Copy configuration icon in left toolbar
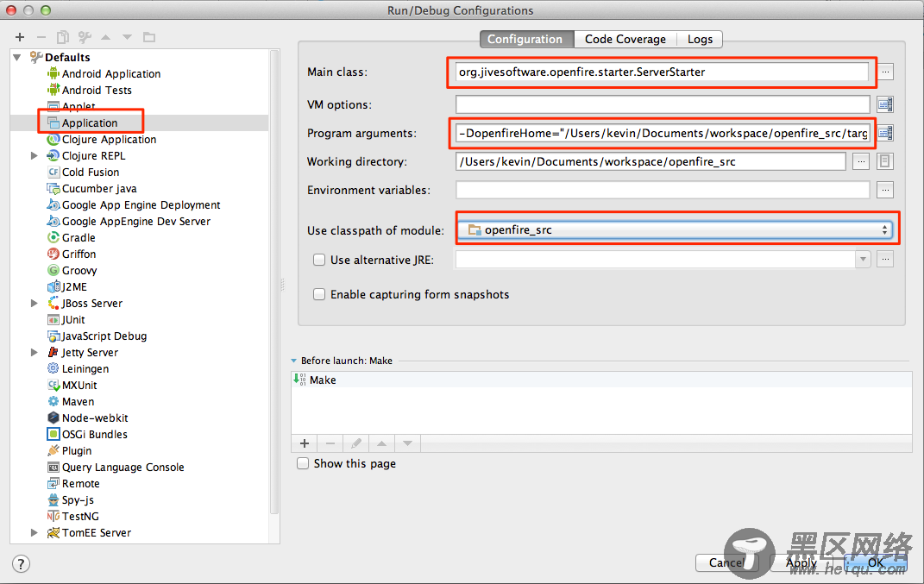This screenshot has height=584, width=924. 62,37
